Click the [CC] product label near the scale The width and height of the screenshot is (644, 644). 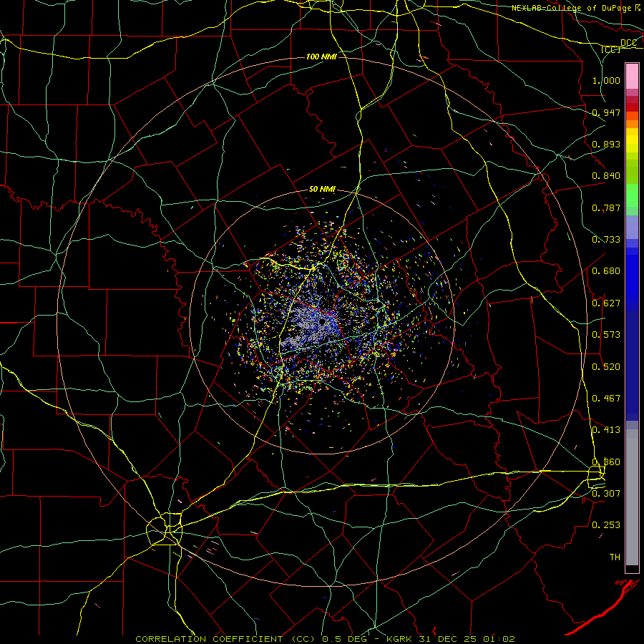click(x=611, y=49)
